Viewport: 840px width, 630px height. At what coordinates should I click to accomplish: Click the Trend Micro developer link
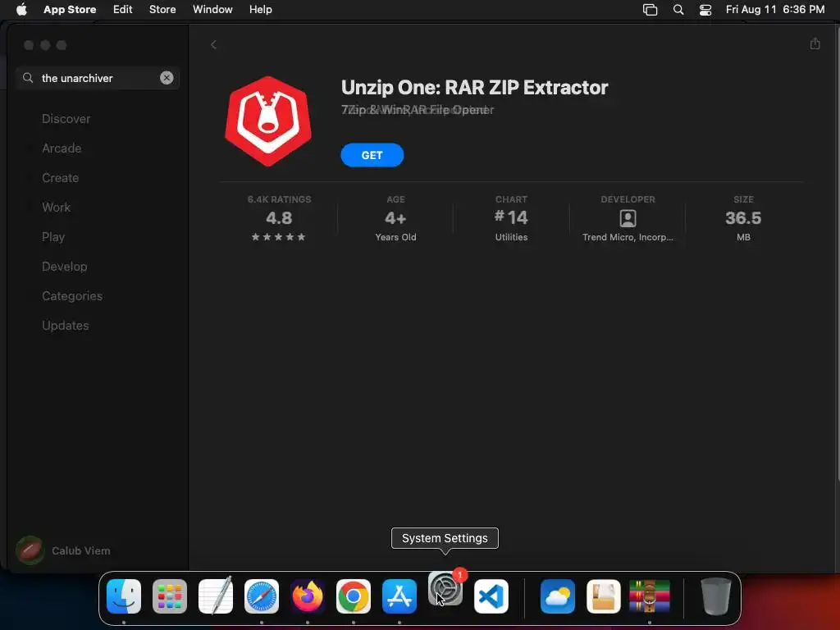(628, 237)
